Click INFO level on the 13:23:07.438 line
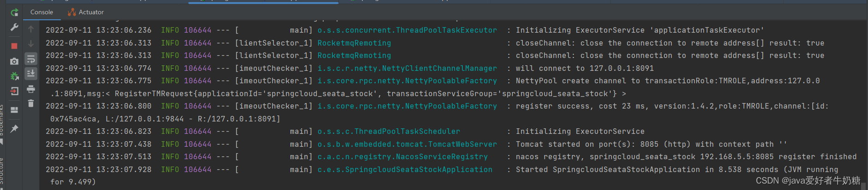The width and height of the screenshot is (868, 190). [x=170, y=144]
